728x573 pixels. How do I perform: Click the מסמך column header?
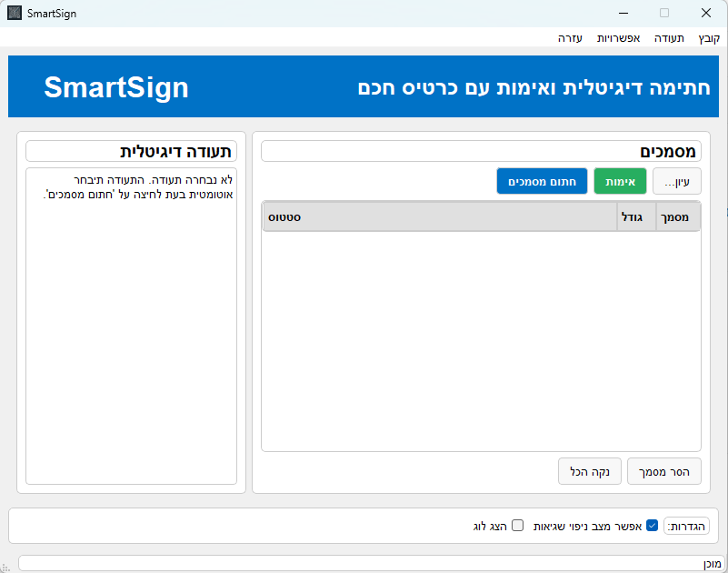tap(678, 216)
